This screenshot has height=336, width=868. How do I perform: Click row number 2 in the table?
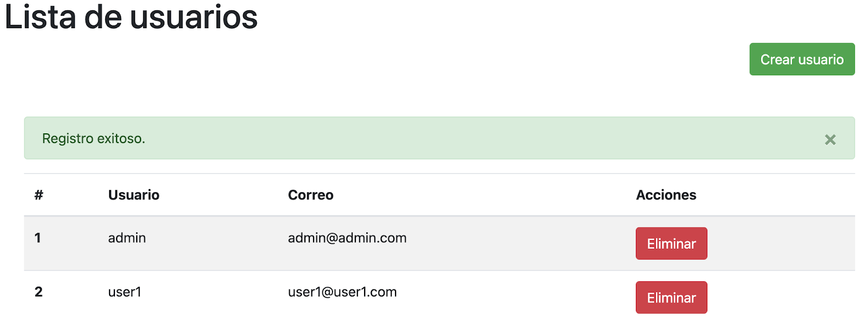(x=39, y=292)
